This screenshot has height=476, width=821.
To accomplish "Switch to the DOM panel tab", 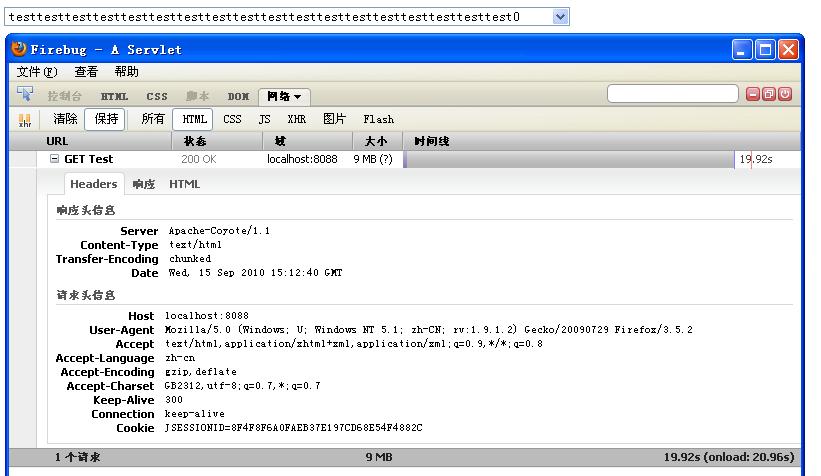I will [238, 96].
